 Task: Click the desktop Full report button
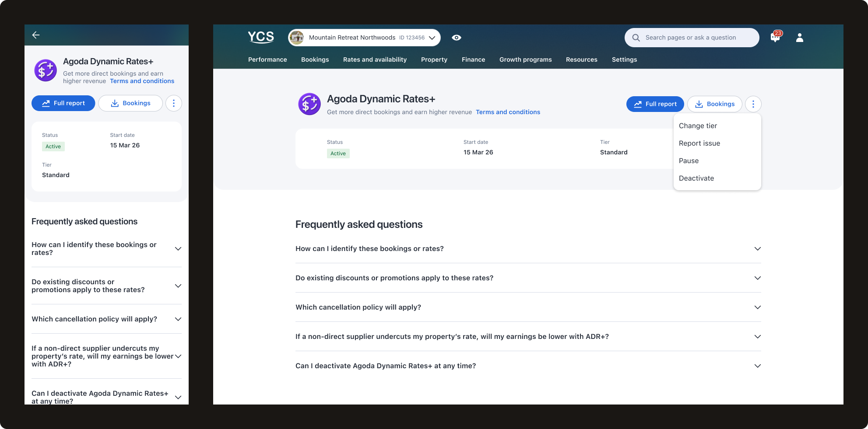[655, 104]
